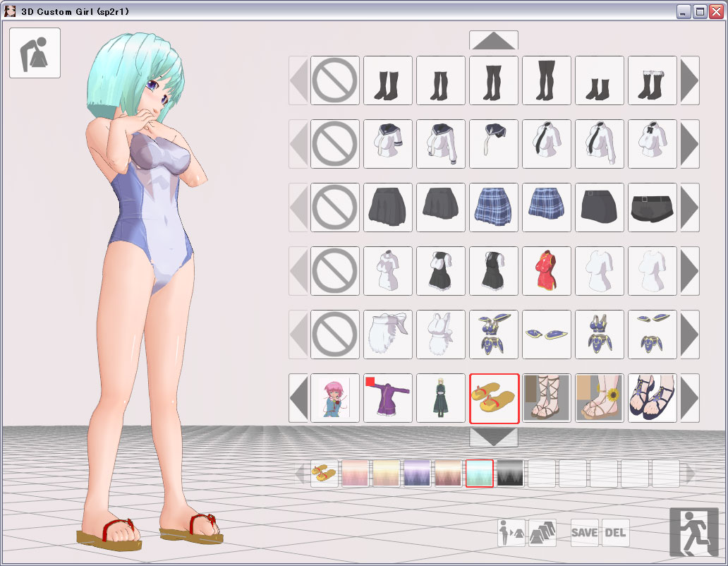Select the first black boots icon

[x=388, y=80]
